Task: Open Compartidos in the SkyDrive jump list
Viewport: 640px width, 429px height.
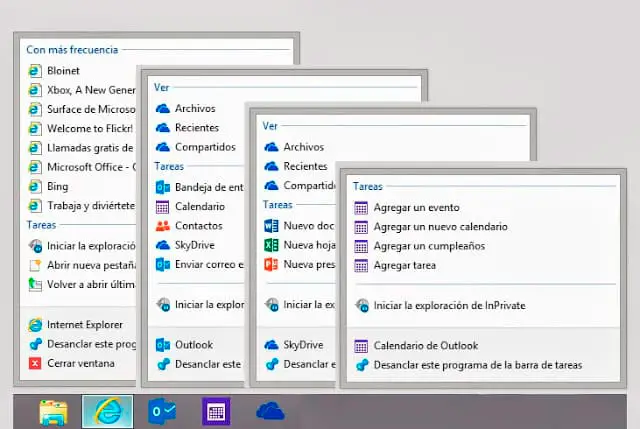Action: (x=299, y=185)
